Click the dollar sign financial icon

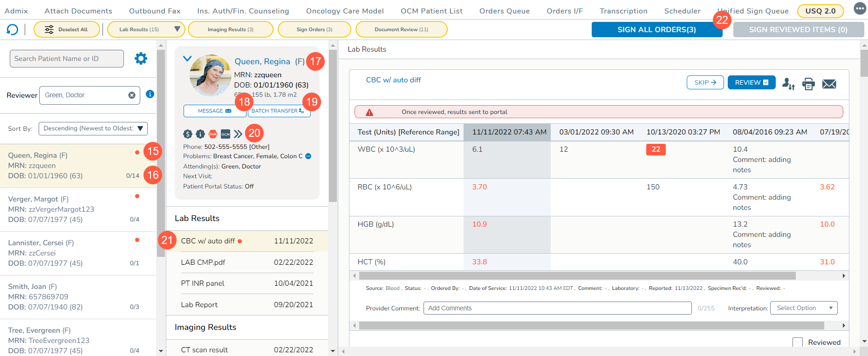[188, 134]
